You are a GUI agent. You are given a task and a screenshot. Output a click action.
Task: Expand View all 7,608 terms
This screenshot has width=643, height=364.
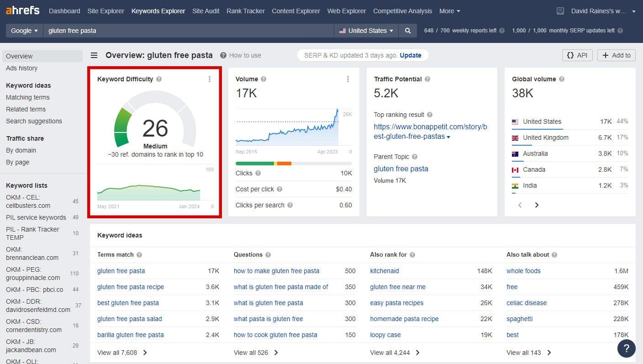(122, 353)
